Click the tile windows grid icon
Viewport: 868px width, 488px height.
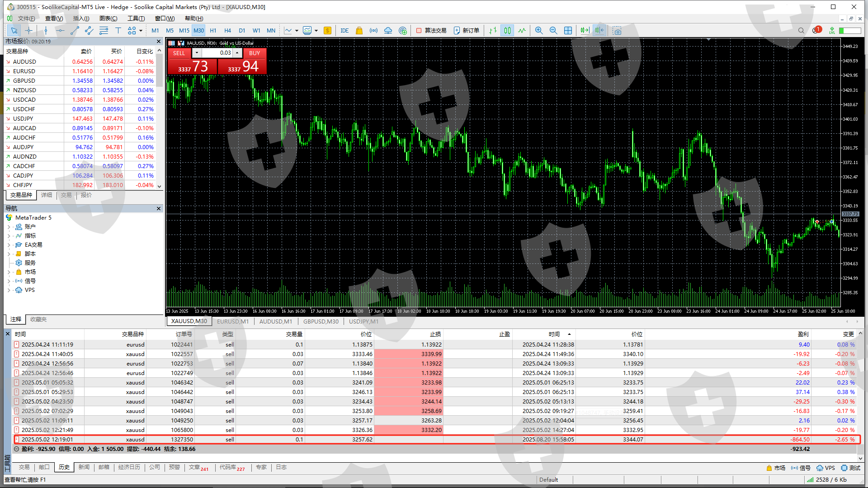(568, 30)
